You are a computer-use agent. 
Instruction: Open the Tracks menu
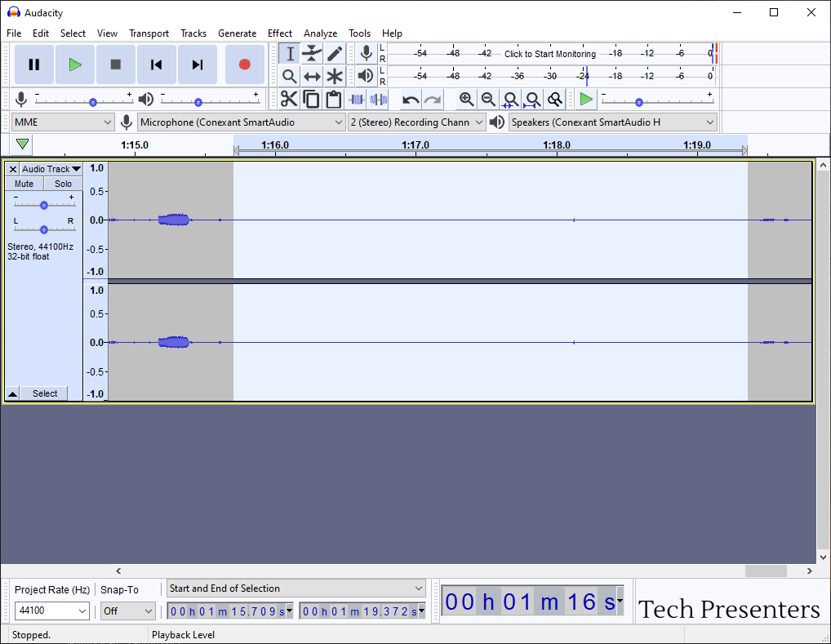(193, 33)
